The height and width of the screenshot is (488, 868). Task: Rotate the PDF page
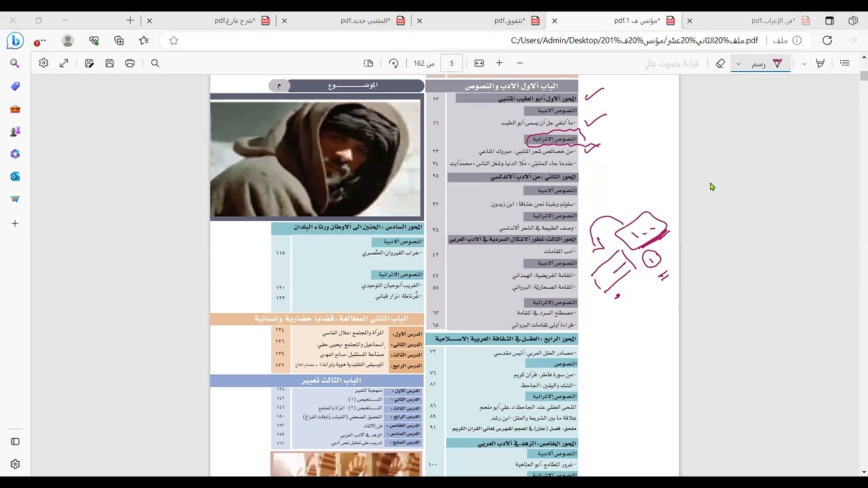393,63
